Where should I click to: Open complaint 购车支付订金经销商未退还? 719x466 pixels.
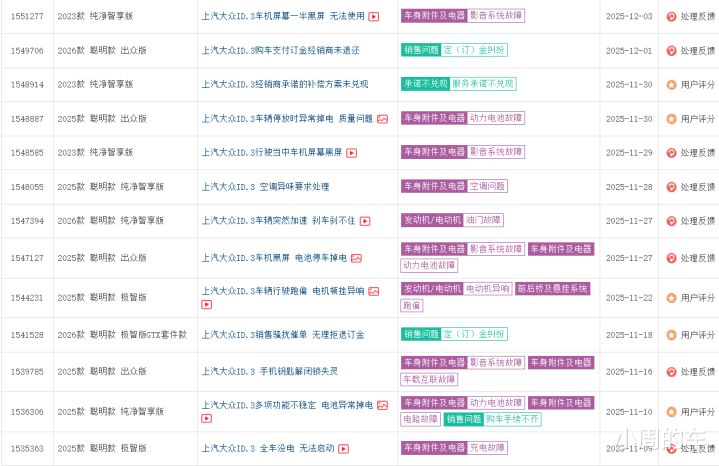coord(277,51)
